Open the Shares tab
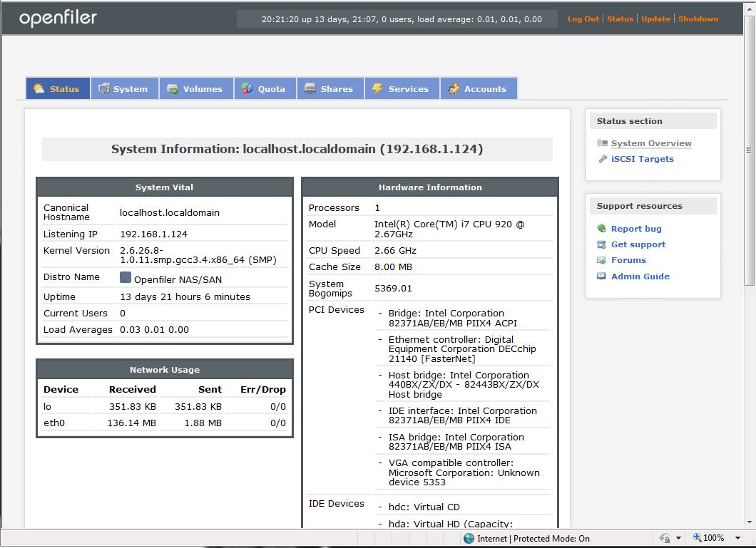This screenshot has height=548, width=756. coord(329,89)
